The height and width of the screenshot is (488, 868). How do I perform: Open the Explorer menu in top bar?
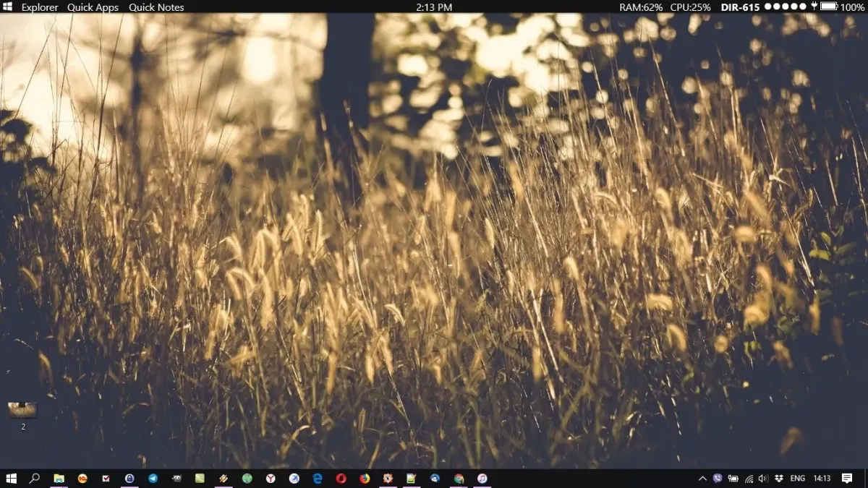(x=40, y=7)
